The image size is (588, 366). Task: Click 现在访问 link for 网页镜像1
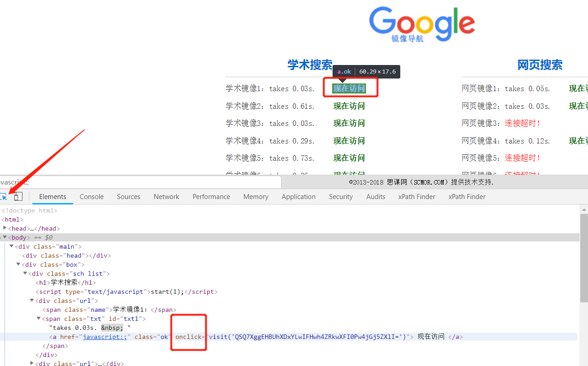(579, 88)
